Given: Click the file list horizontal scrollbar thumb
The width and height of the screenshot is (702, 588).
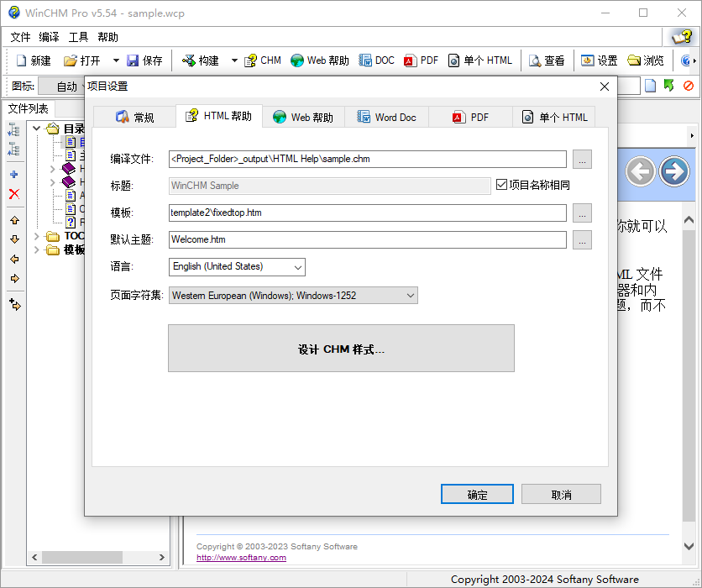Looking at the screenshot, I should [82, 557].
